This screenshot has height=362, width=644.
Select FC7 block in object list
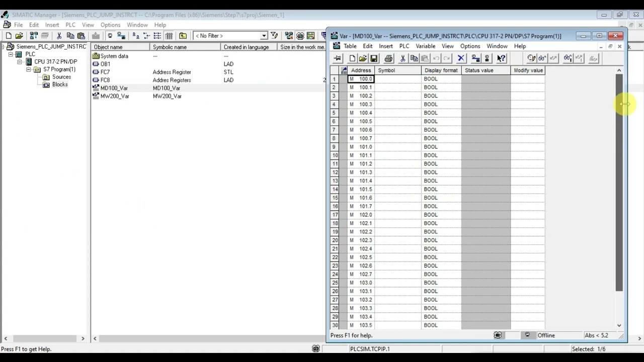[x=105, y=72]
